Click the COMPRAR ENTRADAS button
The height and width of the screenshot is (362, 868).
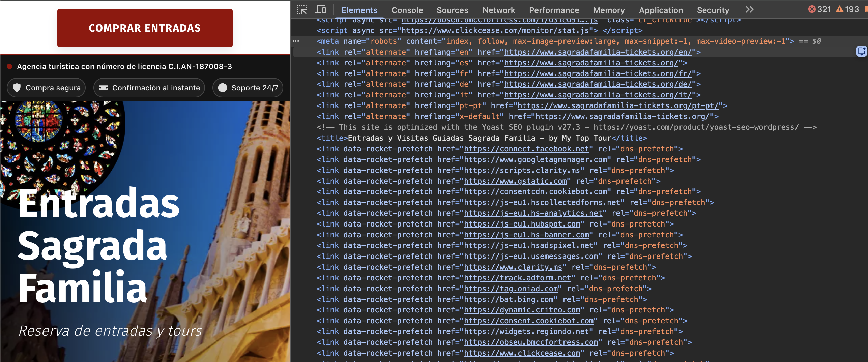[x=145, y=28]
